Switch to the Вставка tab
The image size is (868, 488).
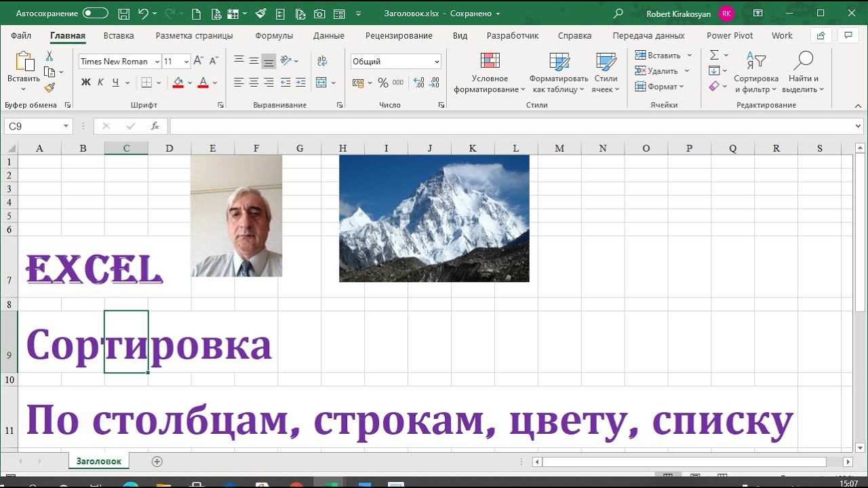pos(119,36)
